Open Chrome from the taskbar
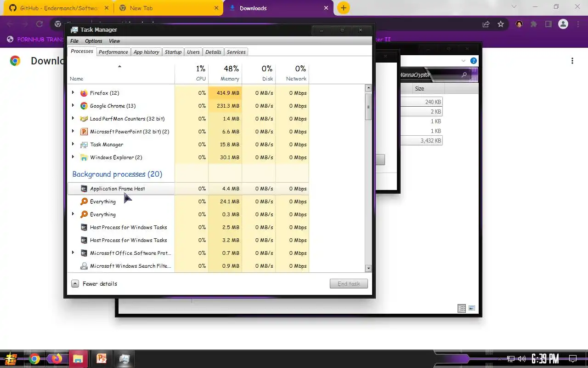 [x=34, y=359]
